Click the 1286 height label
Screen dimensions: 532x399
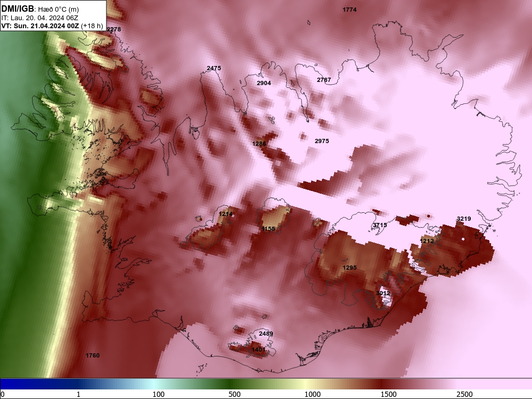coord(259,144)
